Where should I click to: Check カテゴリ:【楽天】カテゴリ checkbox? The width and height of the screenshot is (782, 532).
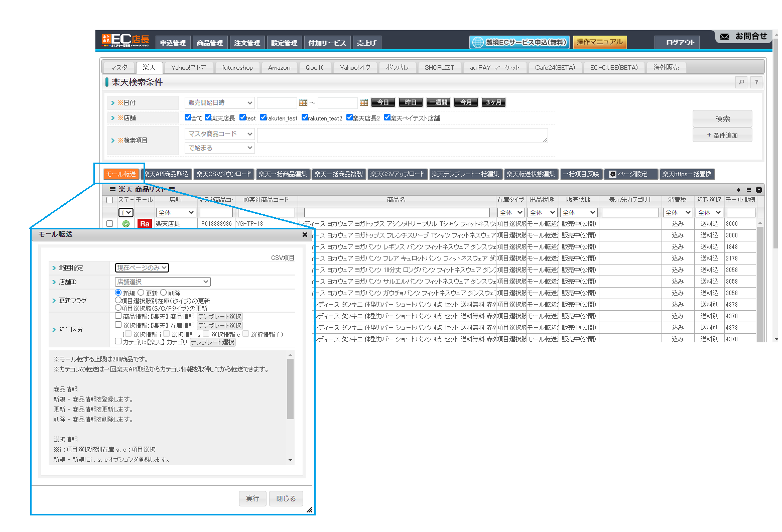118,341
